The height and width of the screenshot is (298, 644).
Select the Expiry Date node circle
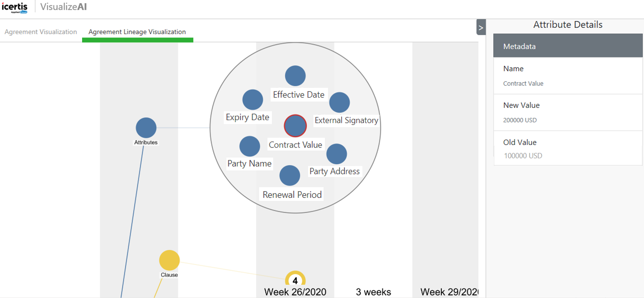[253, 99]
